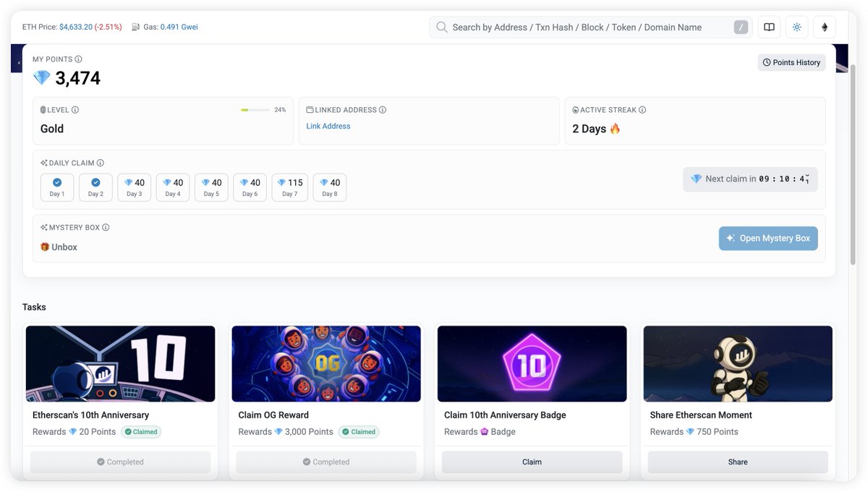Click the Day 2 checkmark claim tile

(x=95, y=187)
